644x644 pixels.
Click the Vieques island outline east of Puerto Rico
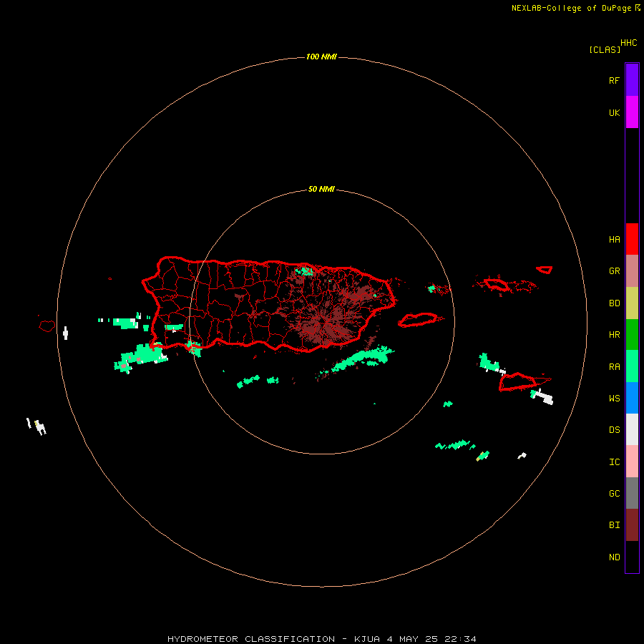click(x=418, y=320)
